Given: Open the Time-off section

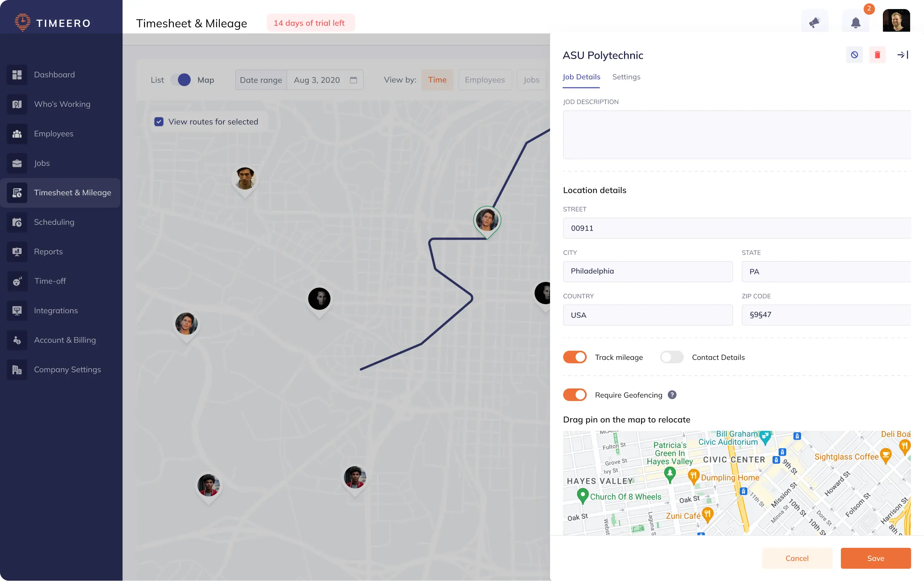Looking at the screenshot, I should (x=50, y=281).
